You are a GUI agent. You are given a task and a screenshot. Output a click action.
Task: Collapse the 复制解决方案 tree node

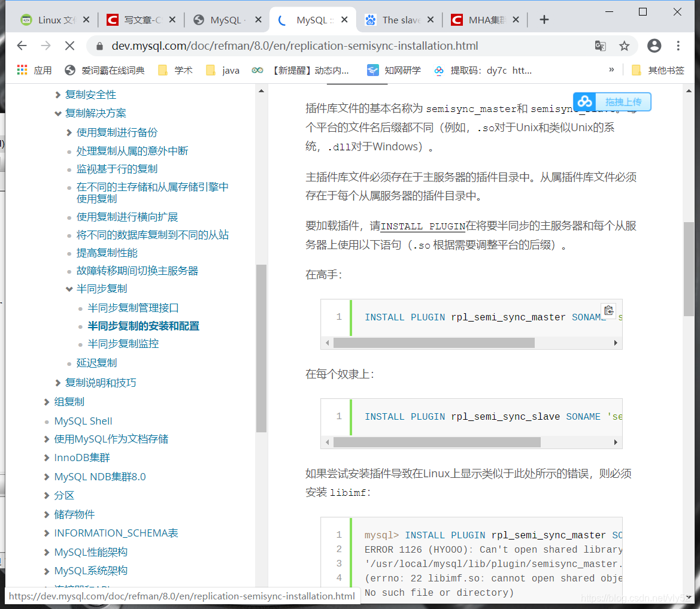(x=58, y=113)
